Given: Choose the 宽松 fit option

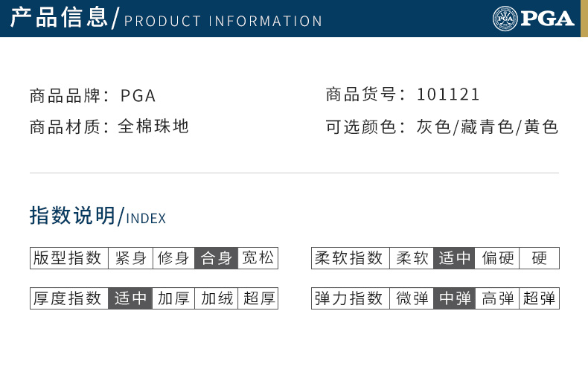Looking at the screenshot, I should click(258, 258).
